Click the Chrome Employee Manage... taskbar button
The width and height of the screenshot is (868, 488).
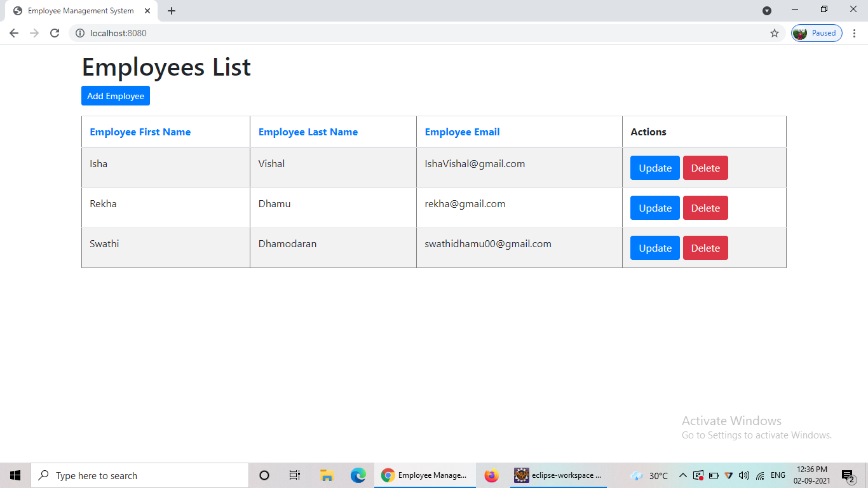tap(424, 475)
